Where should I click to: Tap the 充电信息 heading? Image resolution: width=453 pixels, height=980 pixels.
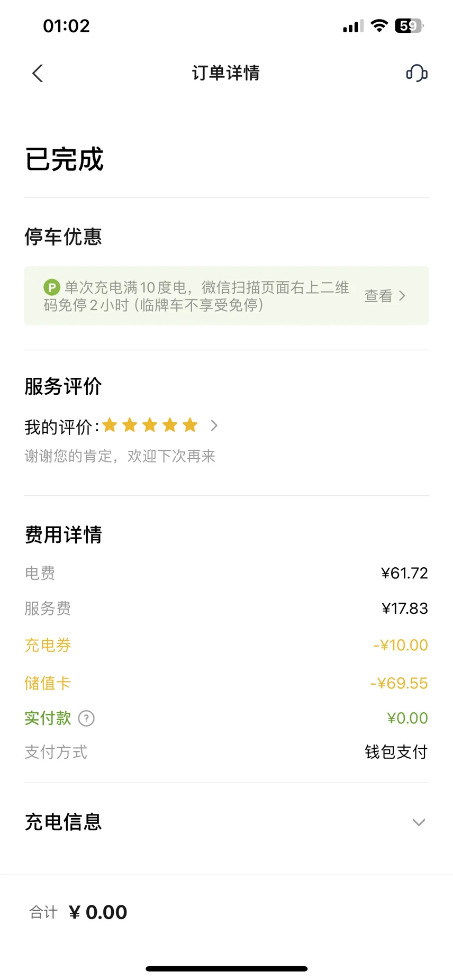tap(63, 822)
